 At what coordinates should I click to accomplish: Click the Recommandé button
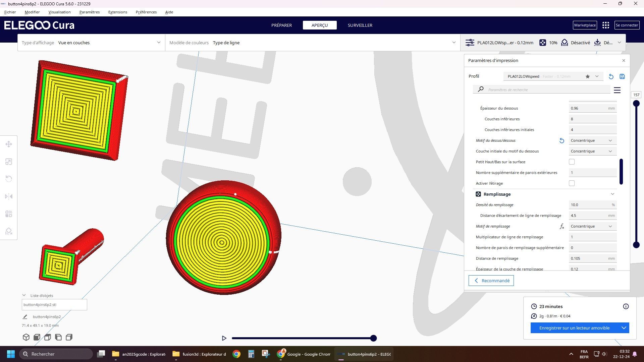[x=491, y=281]
